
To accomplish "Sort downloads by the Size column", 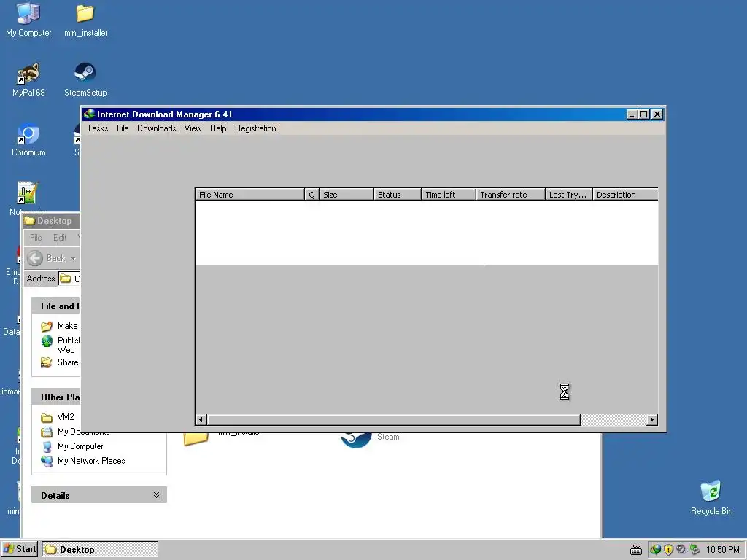I will [347, 194].
